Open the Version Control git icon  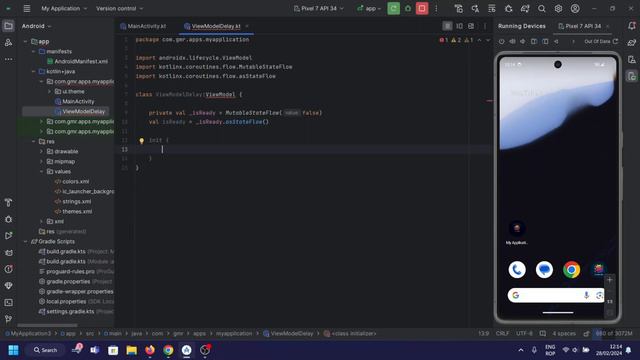point(8,319)
